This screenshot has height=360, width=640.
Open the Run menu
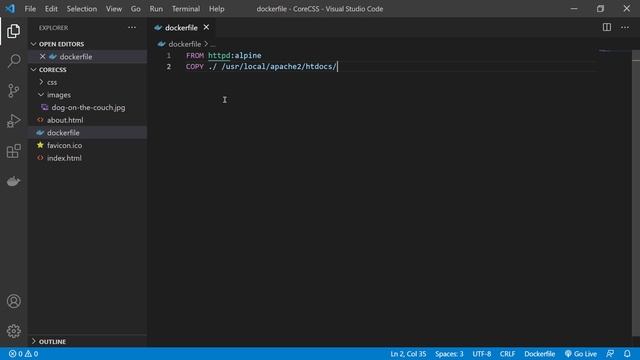point(156,9)
